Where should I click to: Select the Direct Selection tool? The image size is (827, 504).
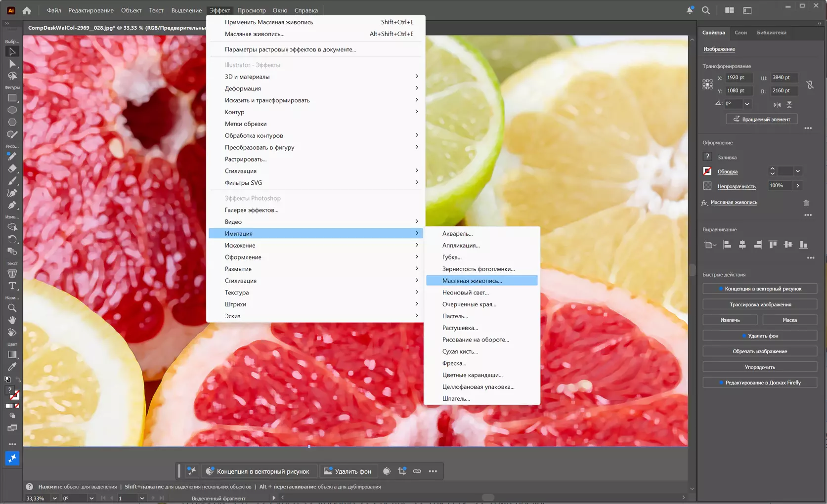[x=12, y=64]
